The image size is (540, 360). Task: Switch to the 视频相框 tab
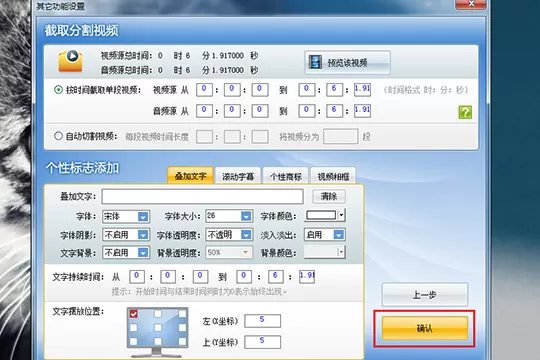click(333, 176)
